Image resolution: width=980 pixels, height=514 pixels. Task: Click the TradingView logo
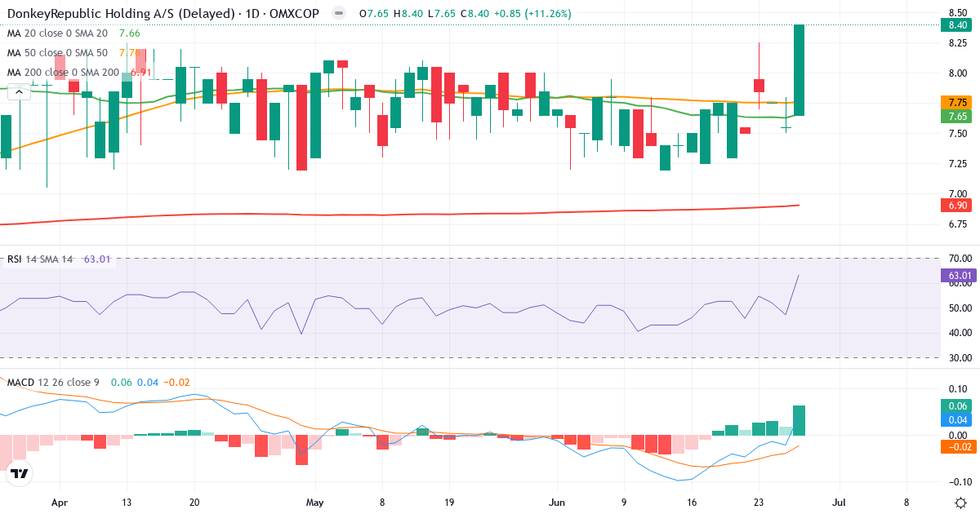click(x=20, y=473)
